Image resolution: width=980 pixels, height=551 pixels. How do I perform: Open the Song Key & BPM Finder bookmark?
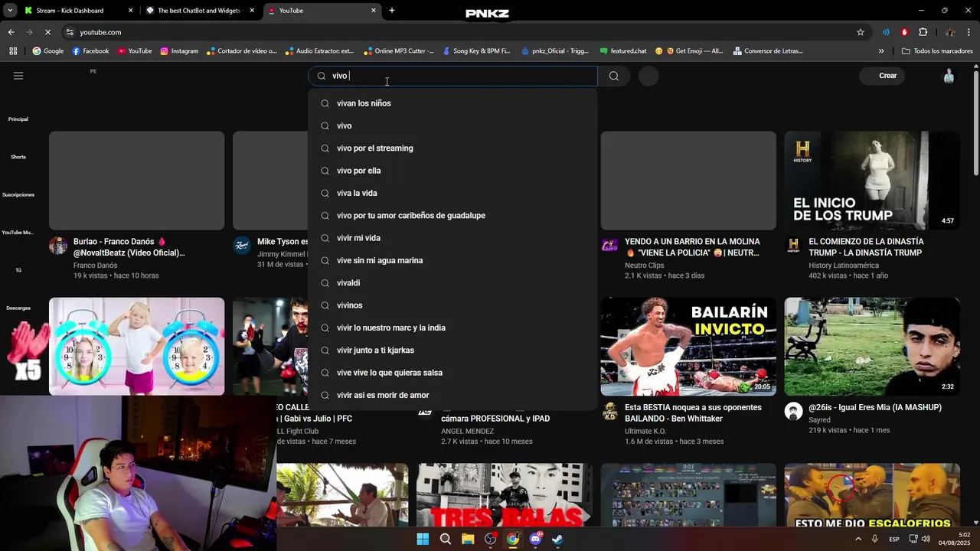click(476, 51)
